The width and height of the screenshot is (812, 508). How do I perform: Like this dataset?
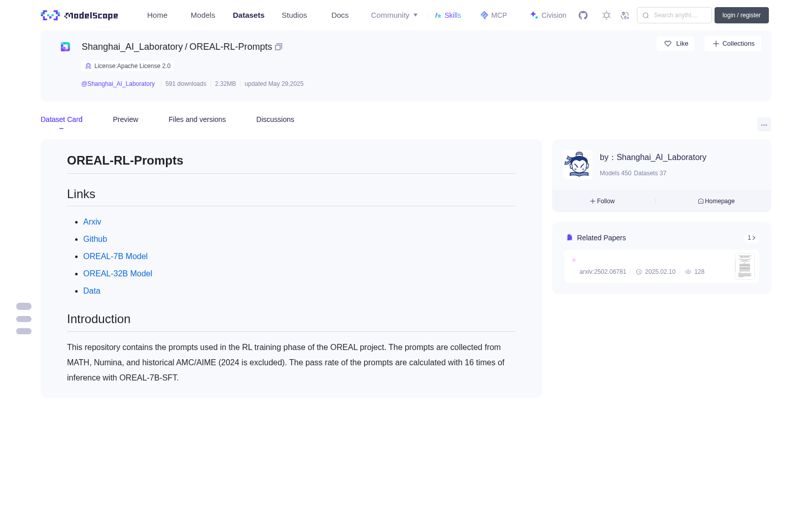pos(675,44)
